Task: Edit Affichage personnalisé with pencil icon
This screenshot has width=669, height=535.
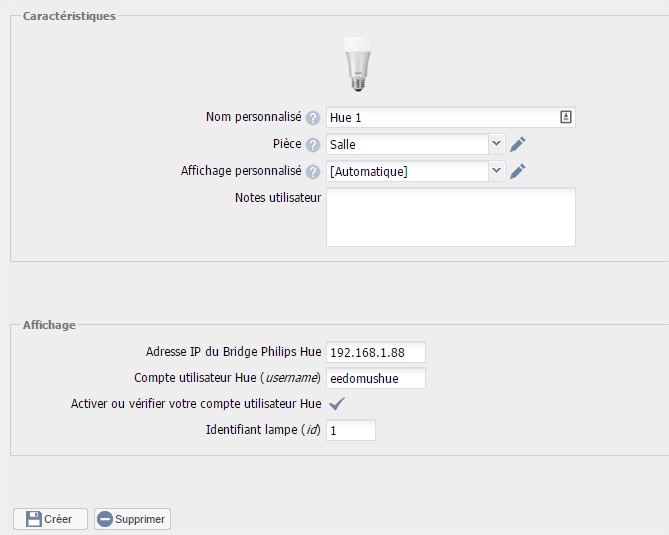Action: coord(518,171)
